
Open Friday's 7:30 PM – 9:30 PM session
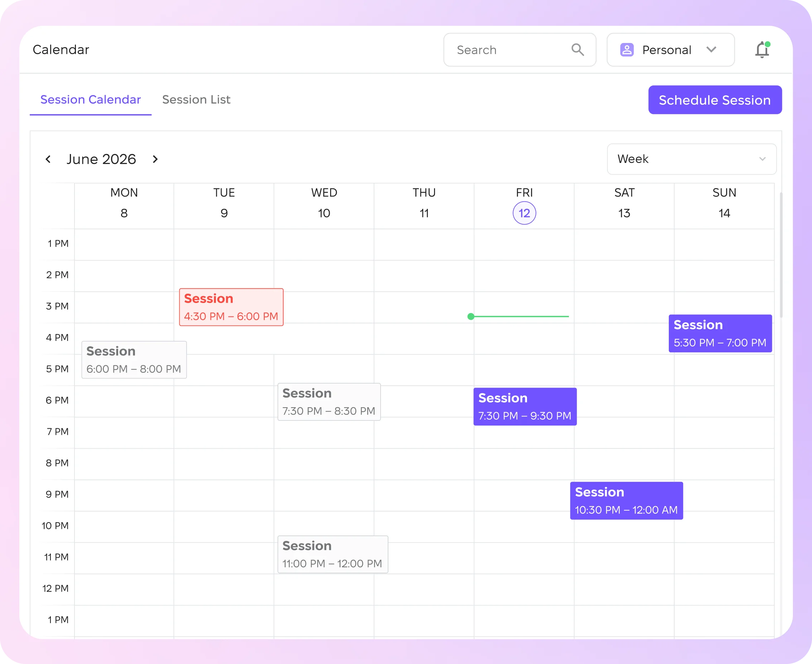coord(525,406)
